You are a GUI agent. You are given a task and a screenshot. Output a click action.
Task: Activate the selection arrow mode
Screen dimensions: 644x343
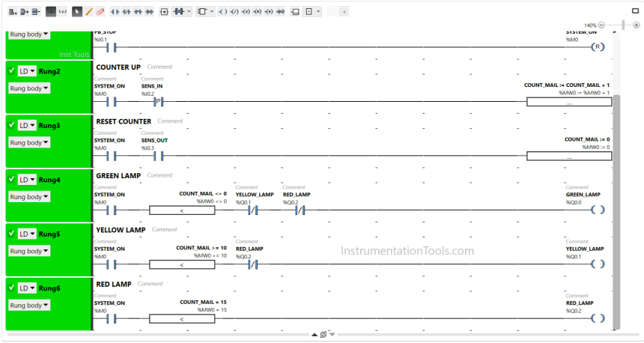pyautogui.click(x=77, y=12)
